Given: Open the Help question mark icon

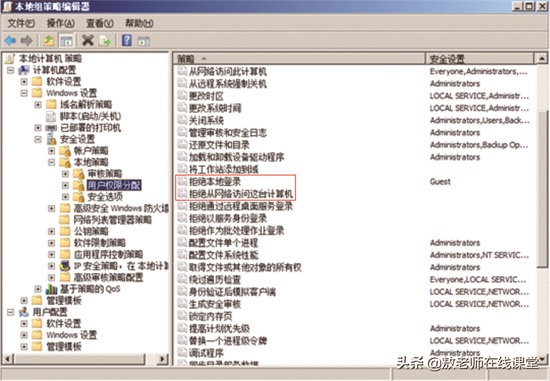Looking at the screenshot, I should [127, 40].
